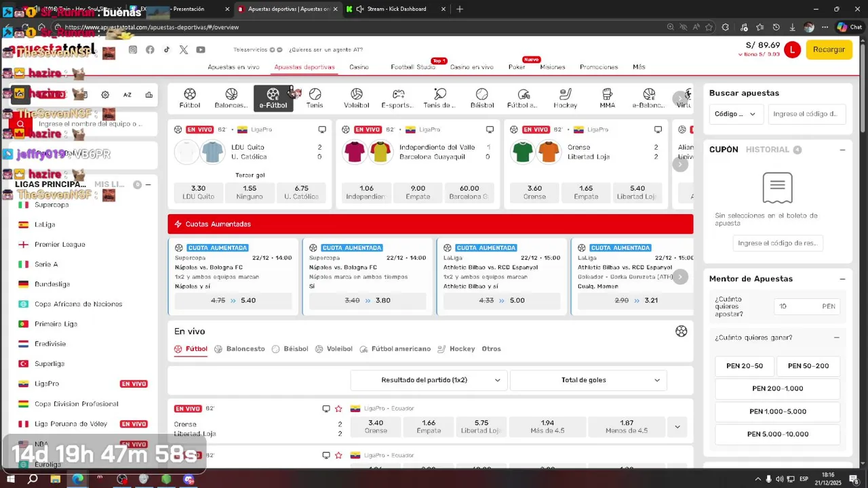Open live stream icon on Orense card
The height and width of the screenshot is (488, 868).
tap(658, 129)
